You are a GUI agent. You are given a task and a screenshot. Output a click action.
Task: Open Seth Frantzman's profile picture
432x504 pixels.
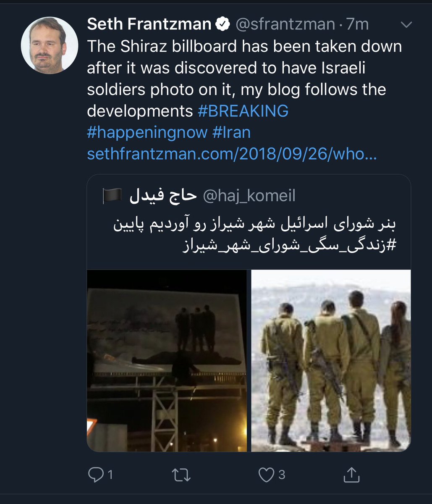coord(49,45)
